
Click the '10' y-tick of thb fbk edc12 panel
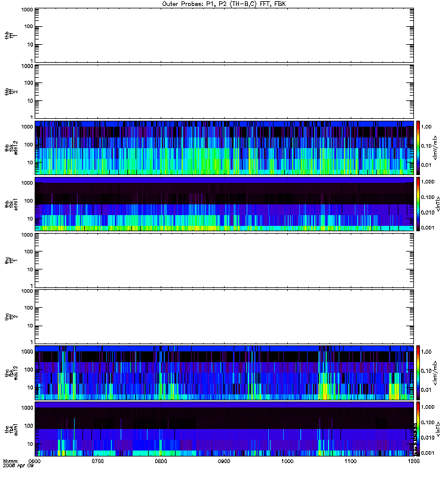[x=30, y=163]
